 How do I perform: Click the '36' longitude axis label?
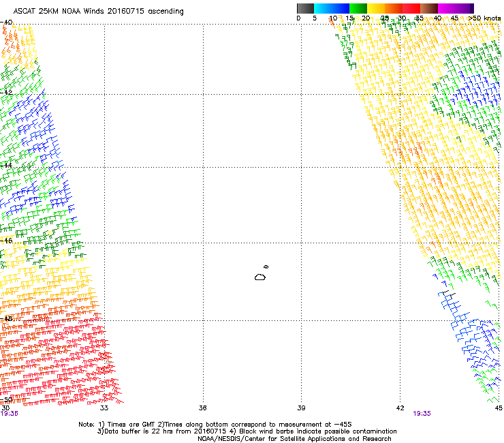202,408
